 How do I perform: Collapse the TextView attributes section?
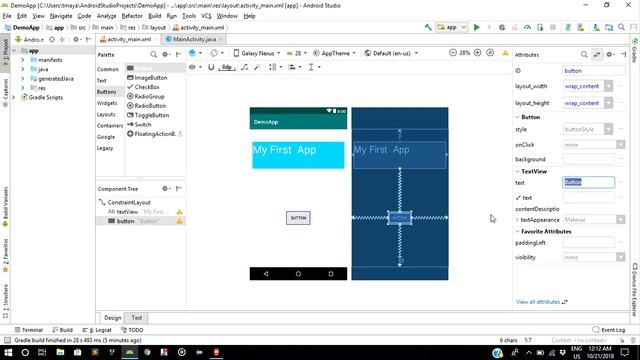[x=517, y=171]
